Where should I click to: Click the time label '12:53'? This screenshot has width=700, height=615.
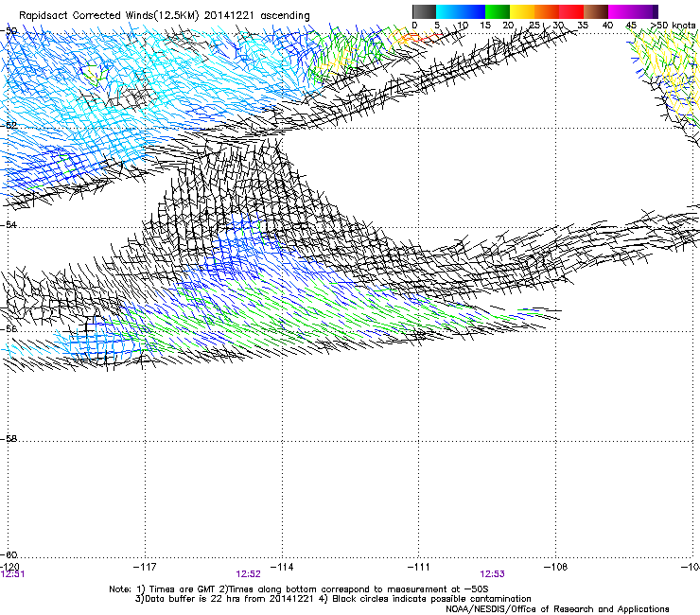pos(493,574)
